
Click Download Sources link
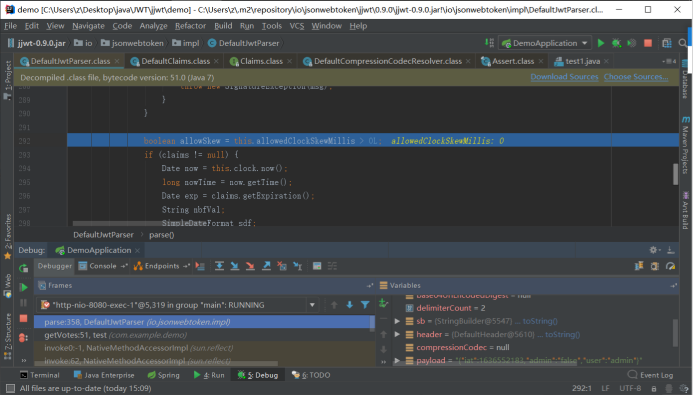[564, 77]
